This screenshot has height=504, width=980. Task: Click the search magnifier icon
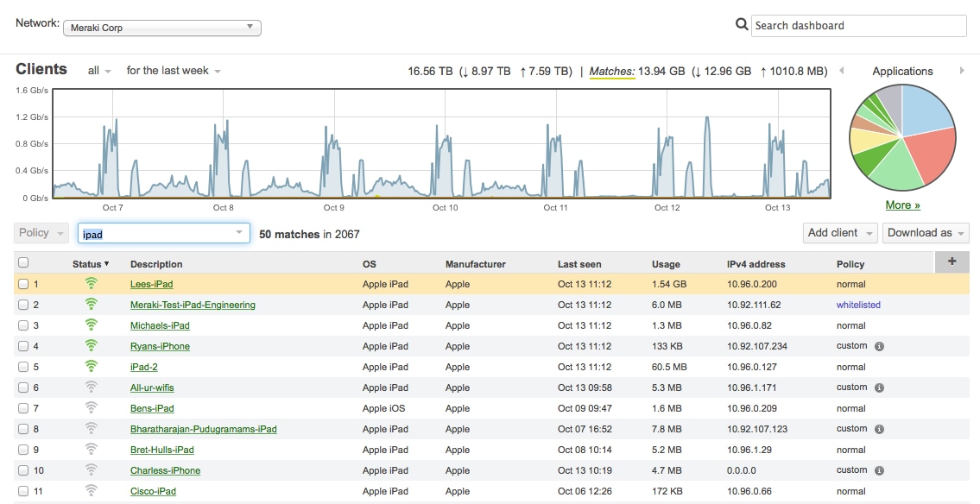pyautogui.click(x=741, y=24)
